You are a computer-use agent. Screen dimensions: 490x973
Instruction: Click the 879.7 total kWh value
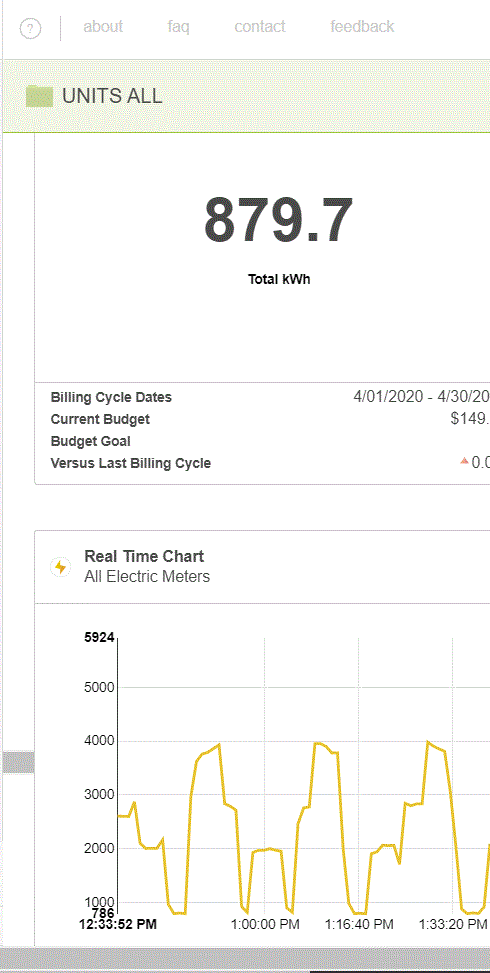pos(278,220)
